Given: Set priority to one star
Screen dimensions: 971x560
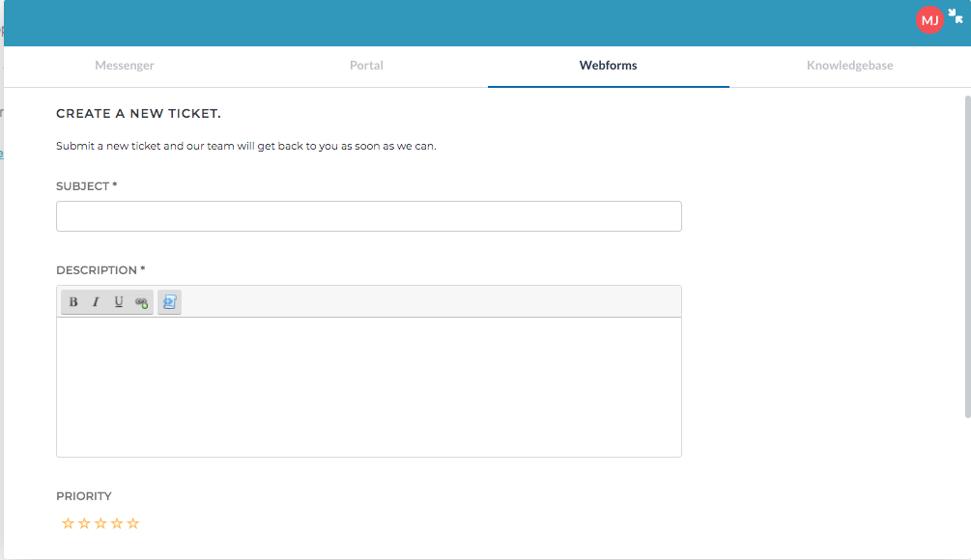Looking at the screenshot, I should coord(68,523).
